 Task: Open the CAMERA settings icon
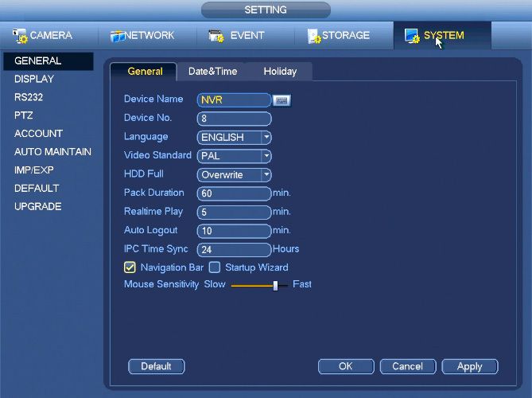20,36
